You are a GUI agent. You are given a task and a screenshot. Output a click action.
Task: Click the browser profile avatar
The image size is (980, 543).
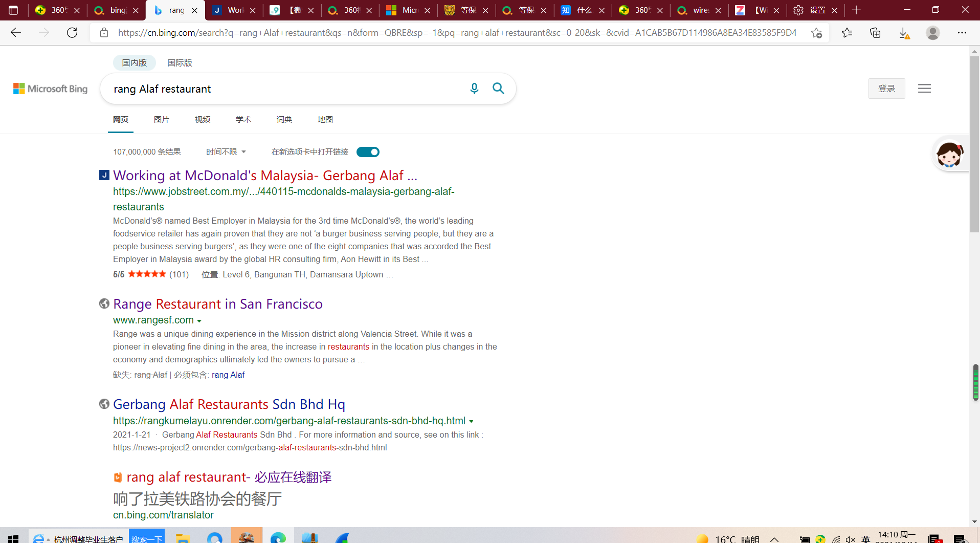(933, 33)
